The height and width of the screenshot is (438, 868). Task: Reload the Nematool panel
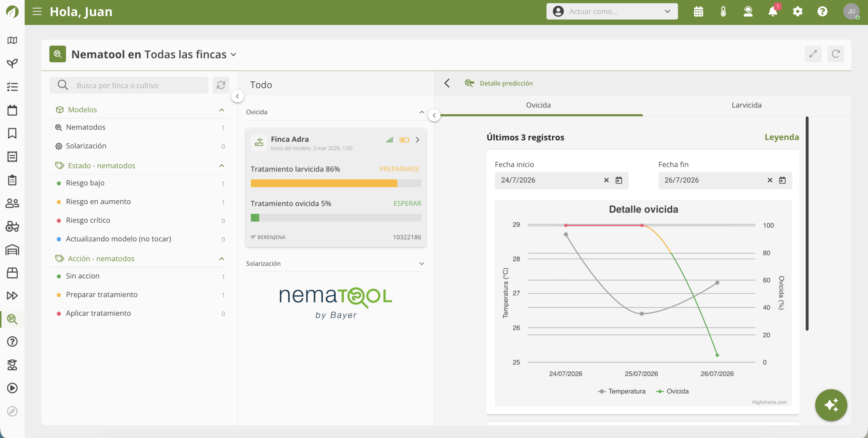[836, 54]
